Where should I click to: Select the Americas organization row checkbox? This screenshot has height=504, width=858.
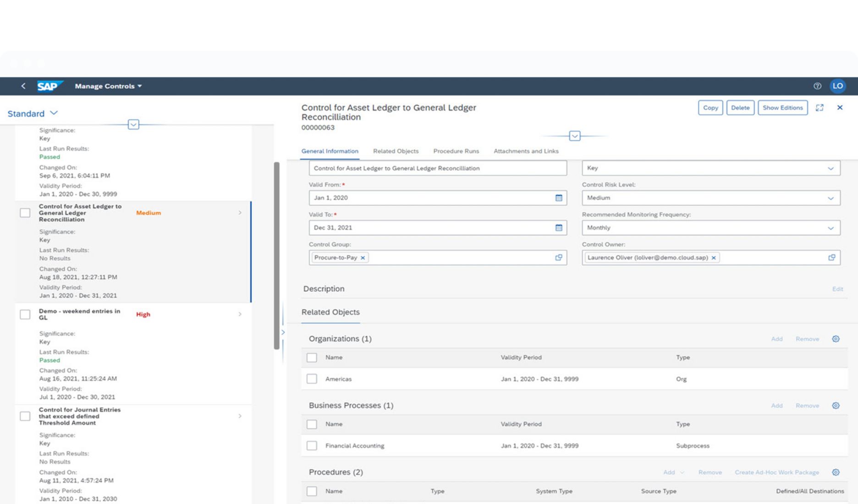[x=312, y=379]
